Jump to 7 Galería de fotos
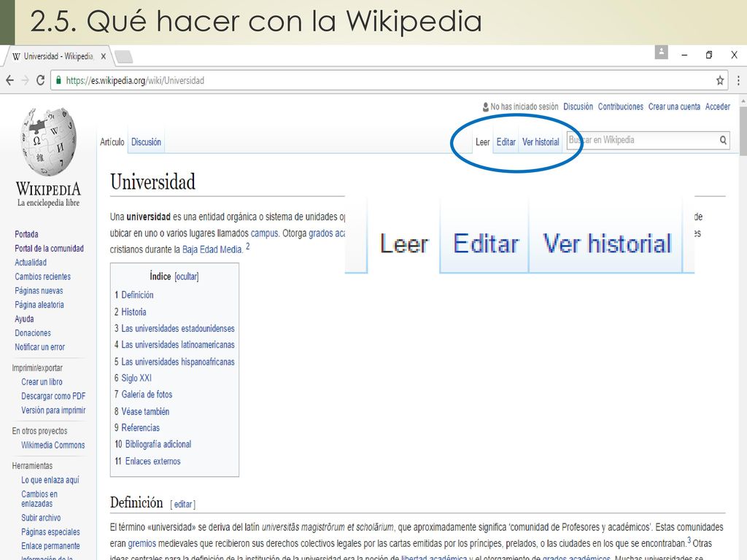747x560 pixels. [x=144, y=394]
